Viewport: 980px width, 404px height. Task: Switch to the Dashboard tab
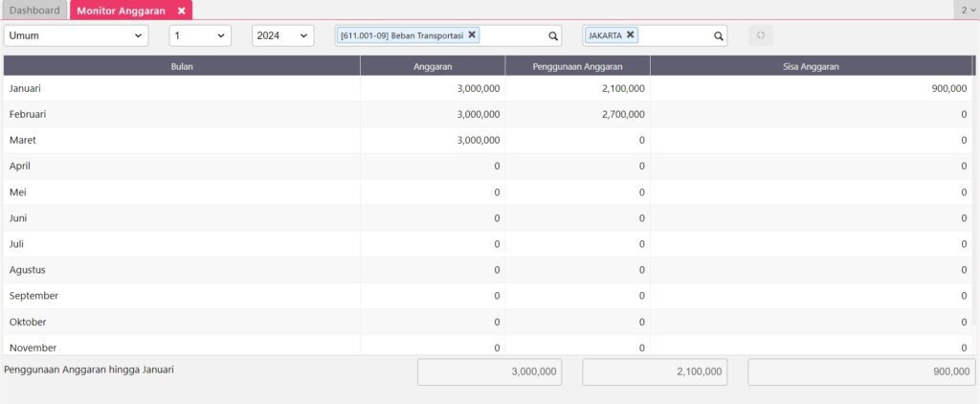(34, 11)
